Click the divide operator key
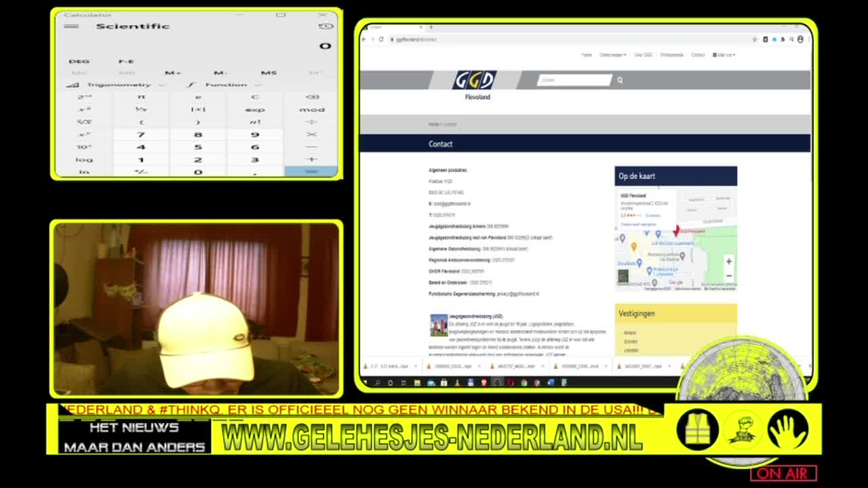Screen dimensions: 868x488 (x=311, y=122)
